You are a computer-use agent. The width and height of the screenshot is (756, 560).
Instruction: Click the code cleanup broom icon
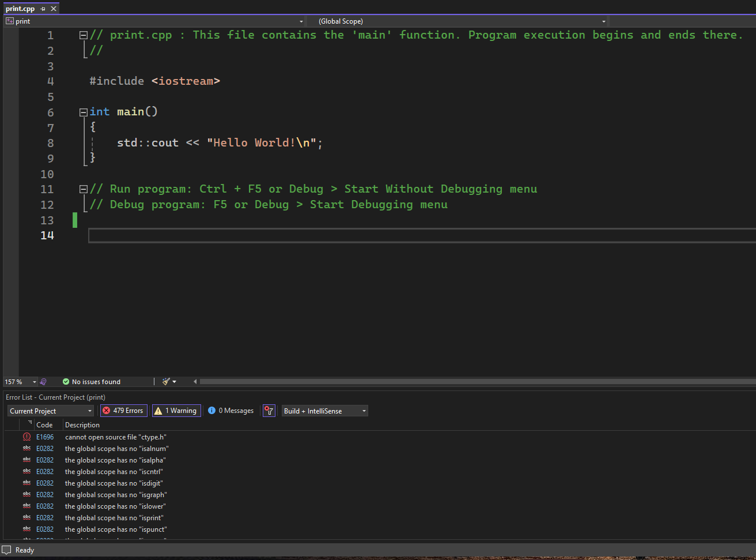pos(166,382)
